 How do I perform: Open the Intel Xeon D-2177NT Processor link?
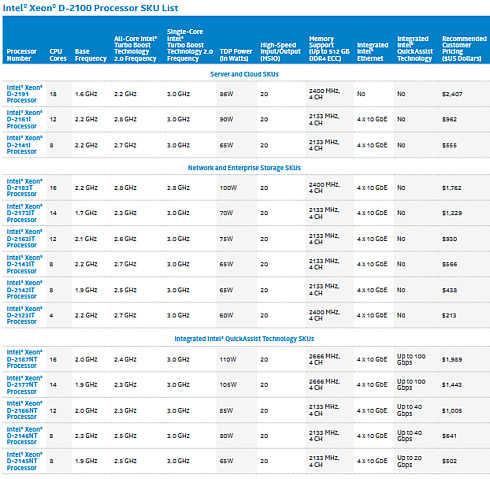pyautogui.click(x=25, y=385)
